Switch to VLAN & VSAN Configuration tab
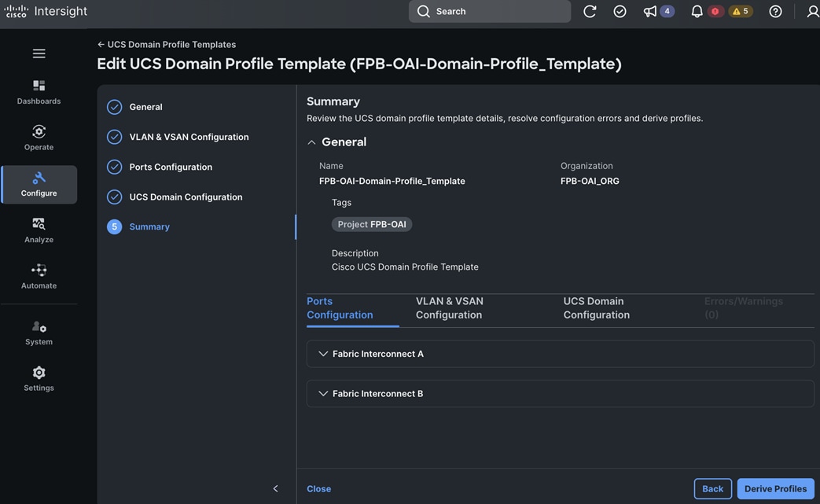The image size is (820, 504). click(x=449, y=308)
